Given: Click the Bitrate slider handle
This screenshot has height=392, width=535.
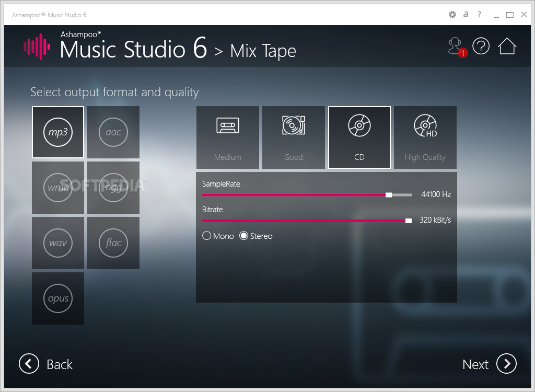Looking at the screenshot, I should coord(409,221).
